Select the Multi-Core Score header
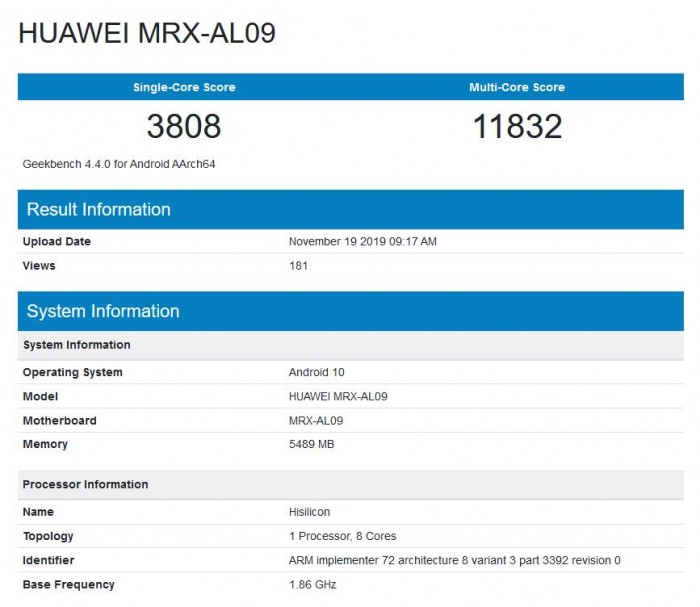The width and height of the screenshot is (700, 607). point(517,87)
